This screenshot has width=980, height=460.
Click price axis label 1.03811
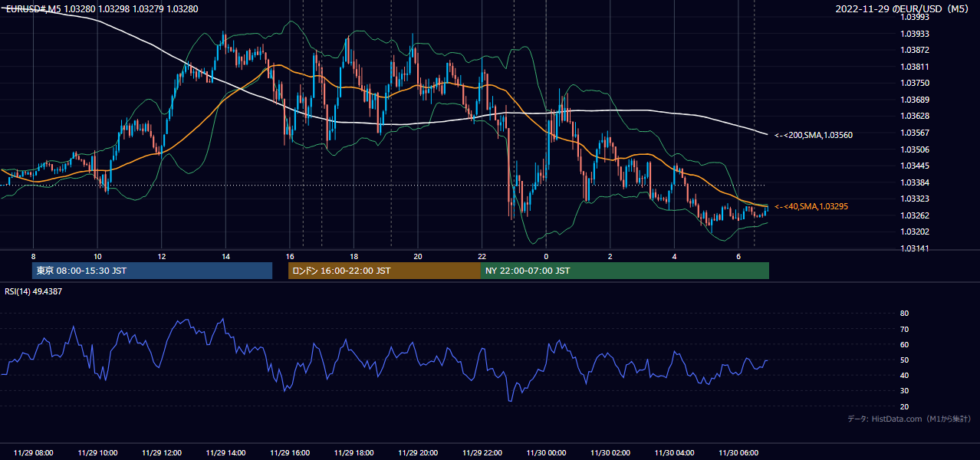[915, 67]
